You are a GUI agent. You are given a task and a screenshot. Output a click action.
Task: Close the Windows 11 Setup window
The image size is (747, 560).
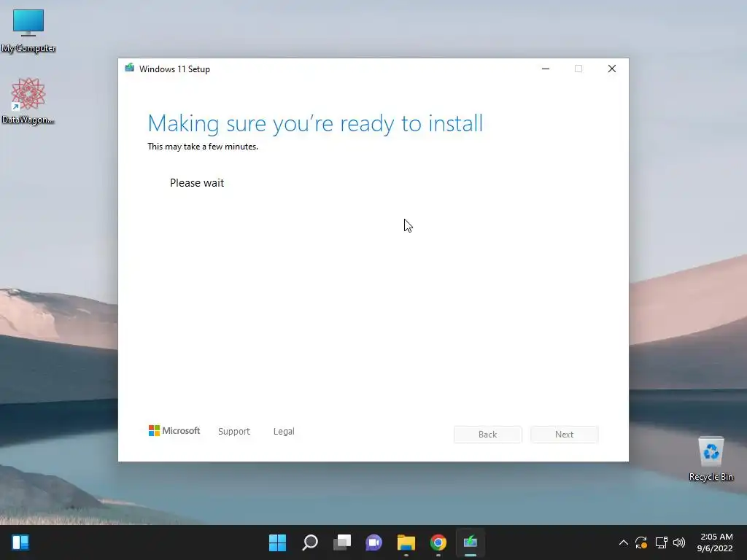click(x=612, y=69)
